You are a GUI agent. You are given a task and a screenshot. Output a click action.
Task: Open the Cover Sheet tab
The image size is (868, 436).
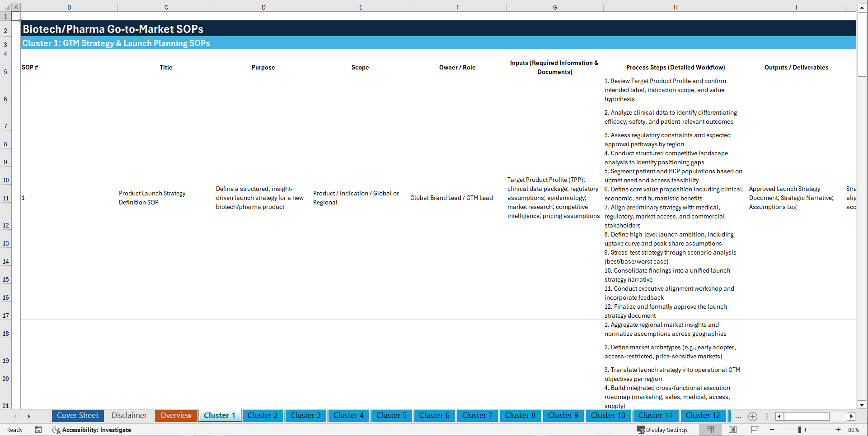click(77, 416)
